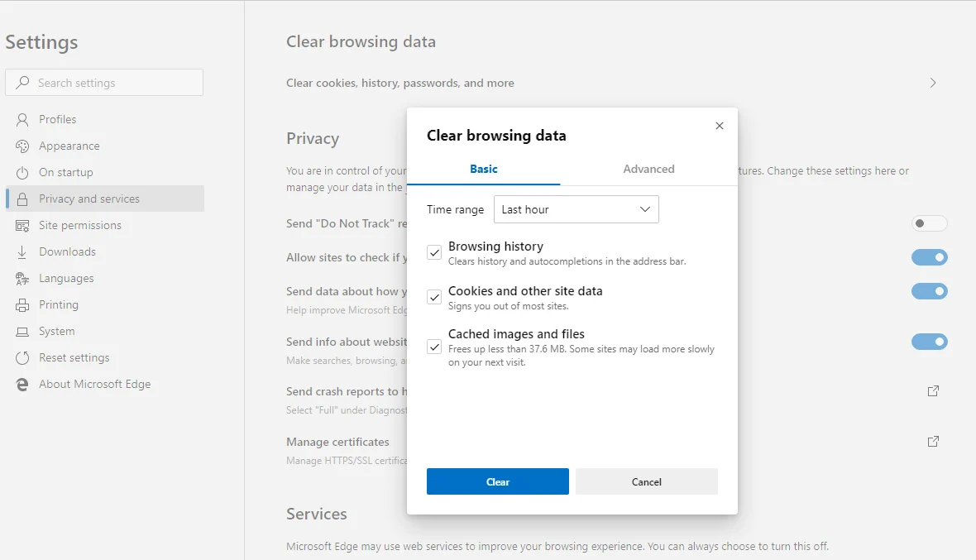
Task: Click the Profiles person icon in sidebar
Action: point(22,120)
